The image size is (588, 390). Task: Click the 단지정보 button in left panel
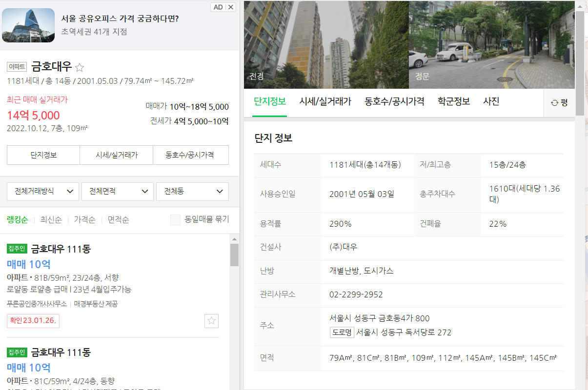click(x=43, y=155)
